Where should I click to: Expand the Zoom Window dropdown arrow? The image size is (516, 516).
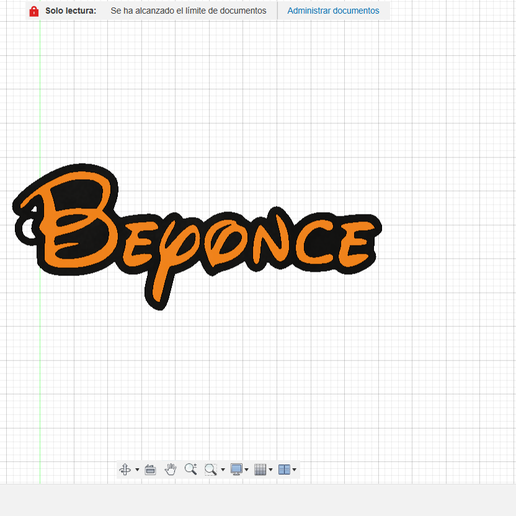(x=223, y=469)
